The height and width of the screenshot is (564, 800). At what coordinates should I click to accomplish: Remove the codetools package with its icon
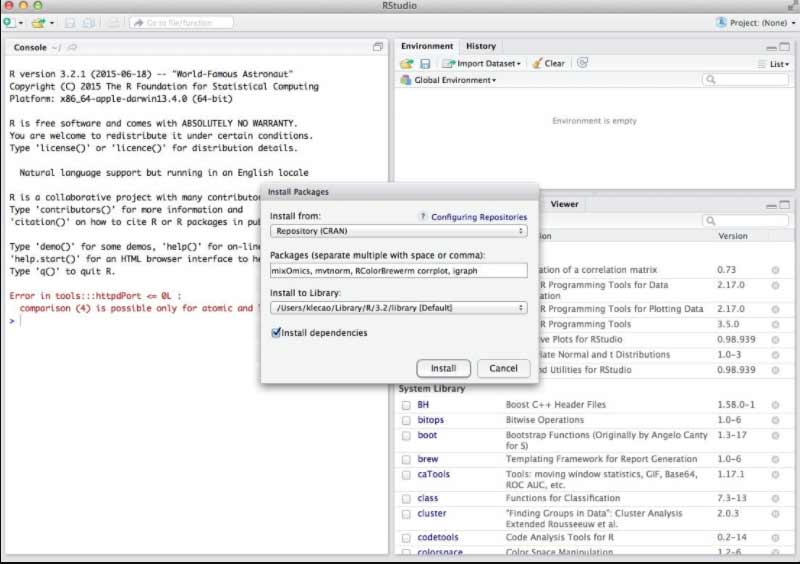pos(775,537)
